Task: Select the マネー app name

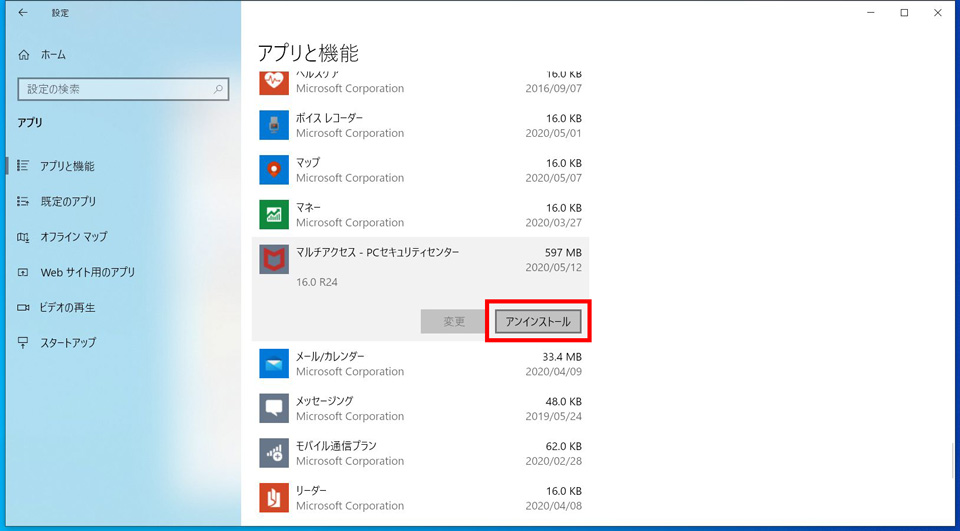Action: 309,208
